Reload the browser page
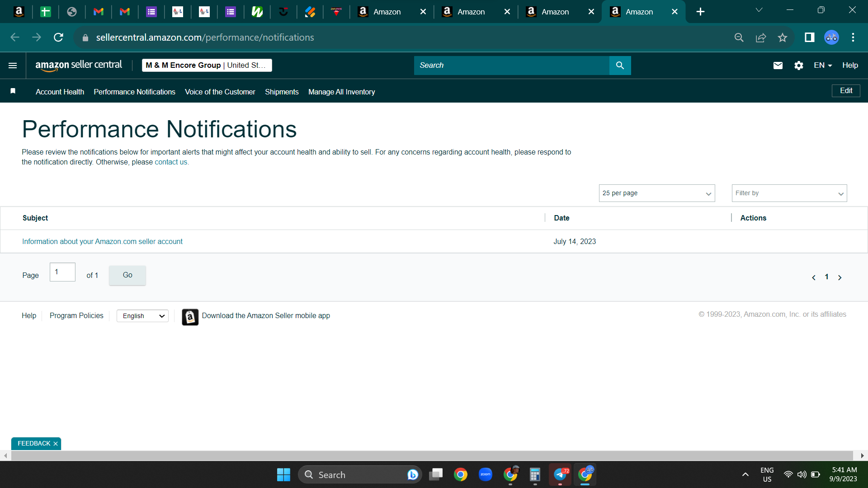This screenshot has width=868, height=488. [x=58, y=38]
